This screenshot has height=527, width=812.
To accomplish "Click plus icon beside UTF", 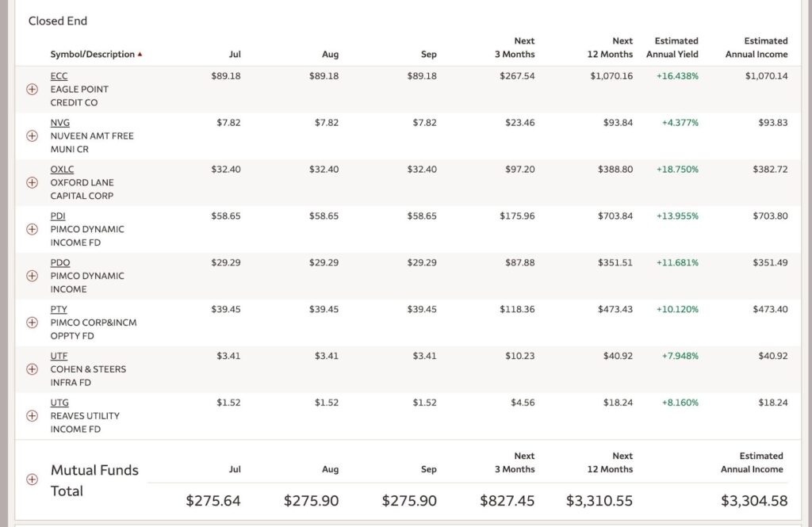I will pos(33,369).
